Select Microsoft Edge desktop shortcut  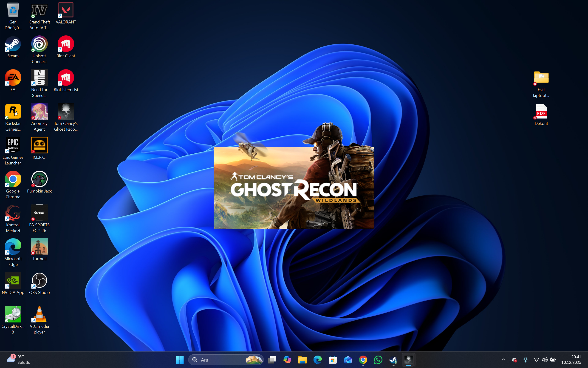[13, 253]
